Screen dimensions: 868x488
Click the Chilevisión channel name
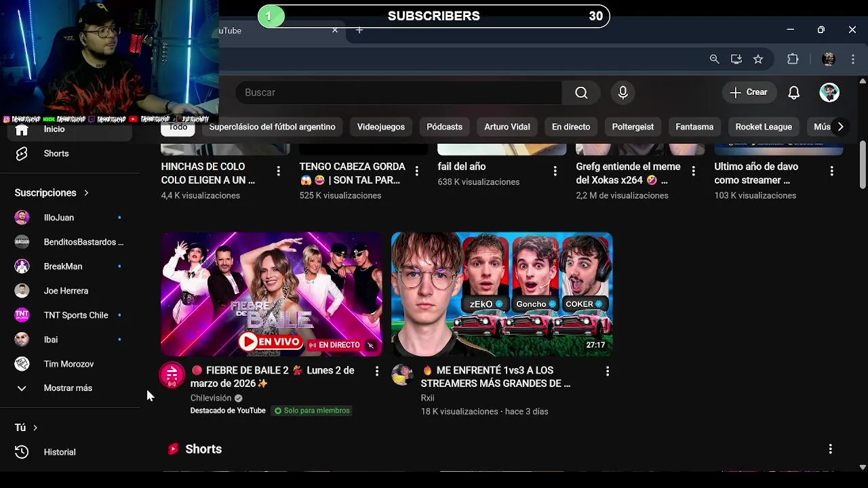pos(211,398)
